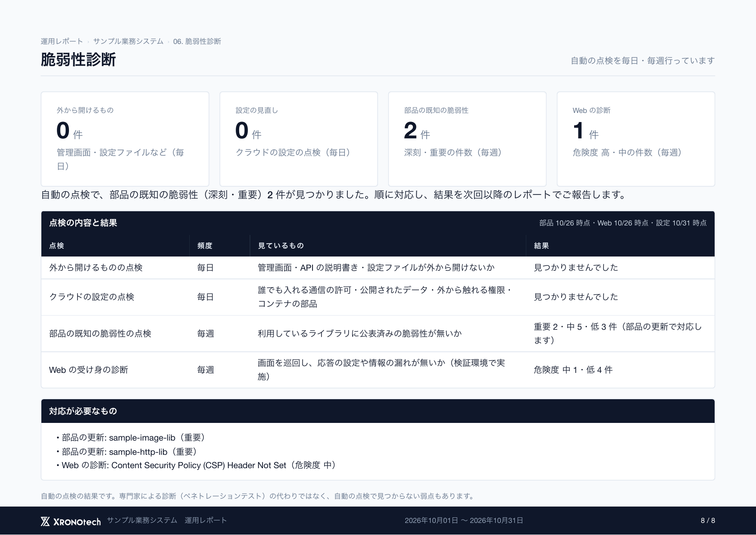The height and width of the screenshot is (535, 756).
Task: Click the XRONOtech logo in footer
Action: click(x=71, y=521)
